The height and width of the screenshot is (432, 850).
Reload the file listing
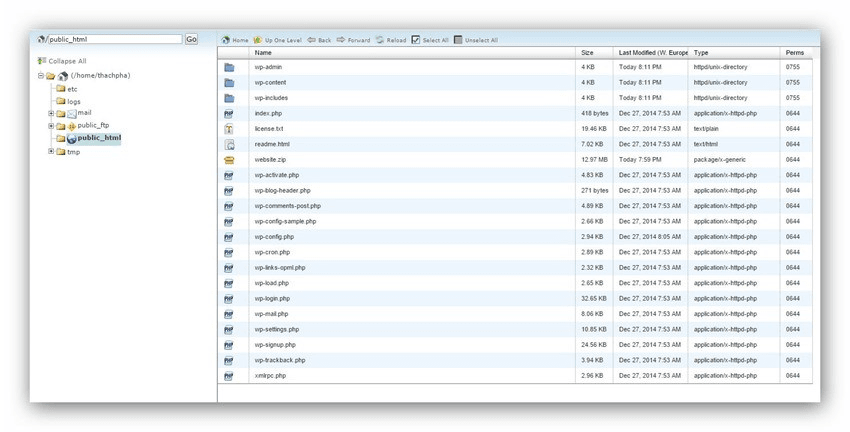380,40
